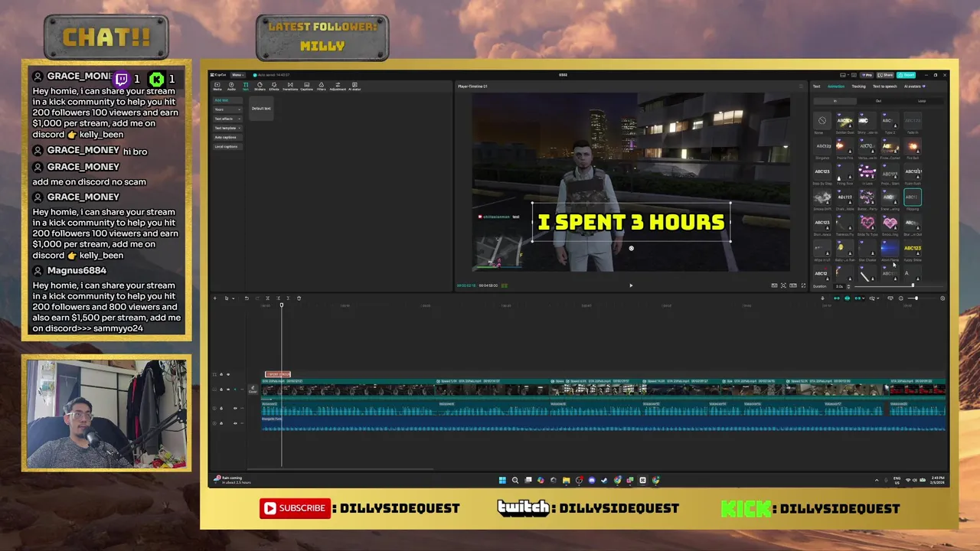Lock the text track
The width and height of the screenshot is (980, 551).
pyautogui.click(x=221, y=374)
